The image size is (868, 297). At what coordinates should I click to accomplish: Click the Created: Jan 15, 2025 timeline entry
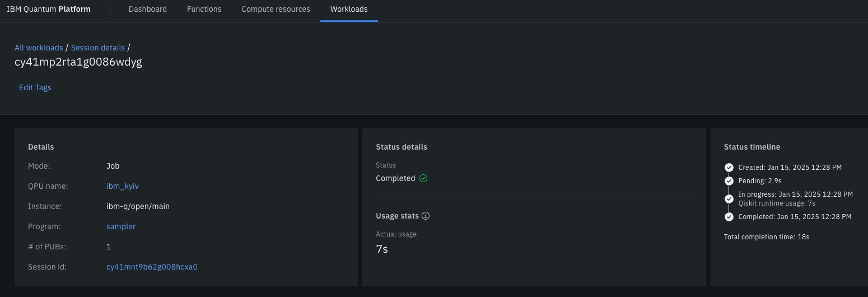(x=790, y=168)
